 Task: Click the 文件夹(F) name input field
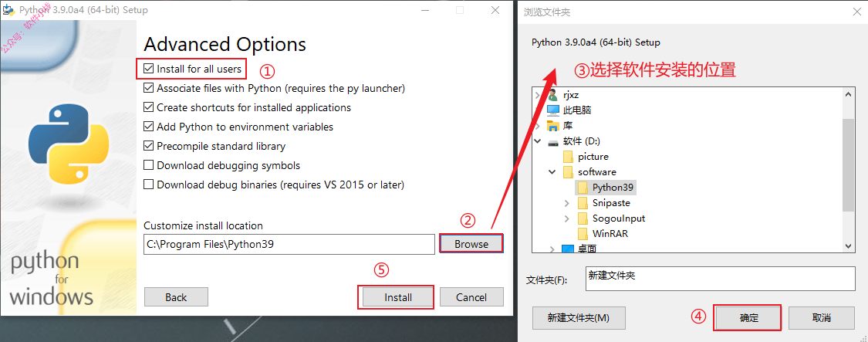[720, 278]
